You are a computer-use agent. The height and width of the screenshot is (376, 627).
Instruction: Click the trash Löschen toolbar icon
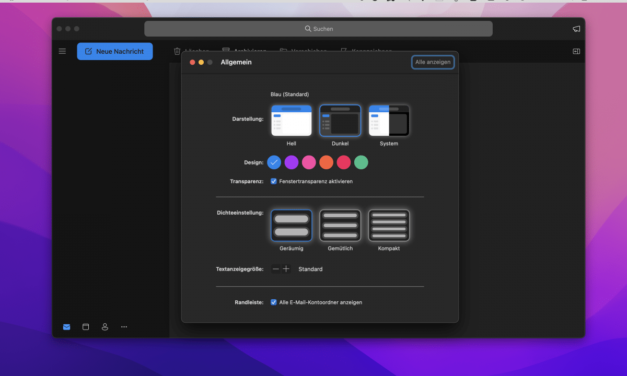[177, 51]
